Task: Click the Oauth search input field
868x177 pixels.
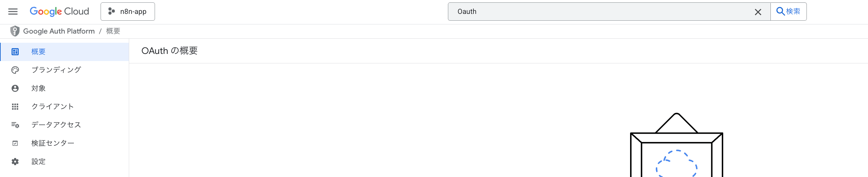Action: [x=602, y=12]
